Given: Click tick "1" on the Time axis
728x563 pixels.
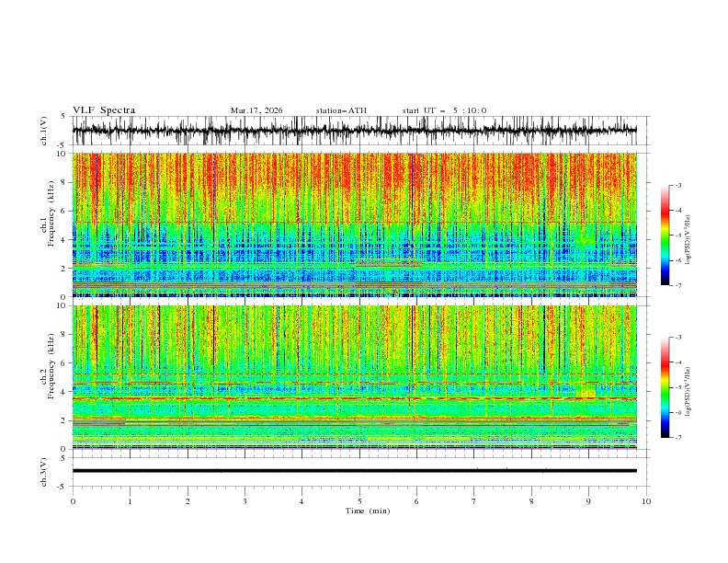Looking at the screenshot, I should (130, 501).
